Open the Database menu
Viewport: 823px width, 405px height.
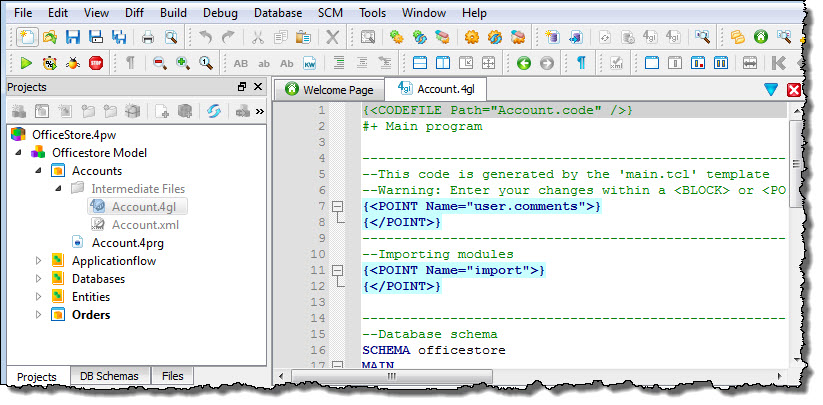278,13
